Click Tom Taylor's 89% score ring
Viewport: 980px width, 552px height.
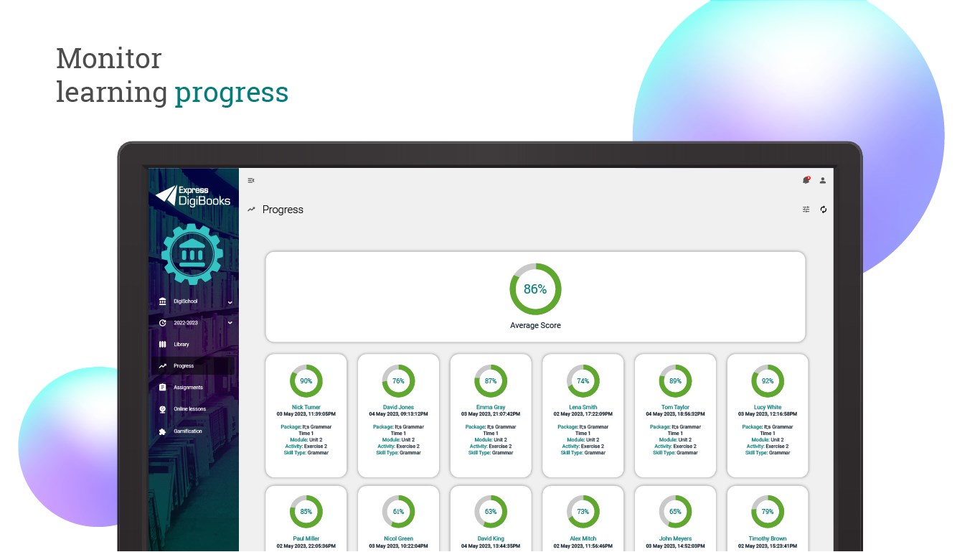675,381
